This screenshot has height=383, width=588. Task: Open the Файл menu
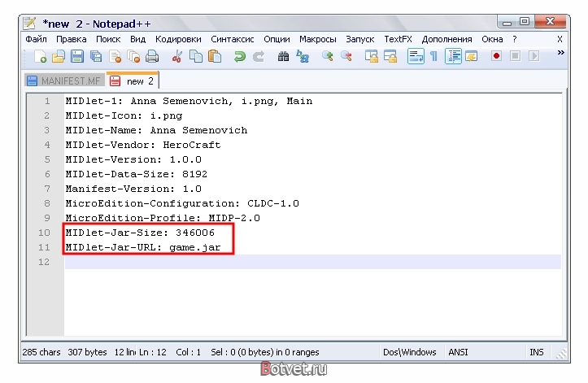(36, 39)
